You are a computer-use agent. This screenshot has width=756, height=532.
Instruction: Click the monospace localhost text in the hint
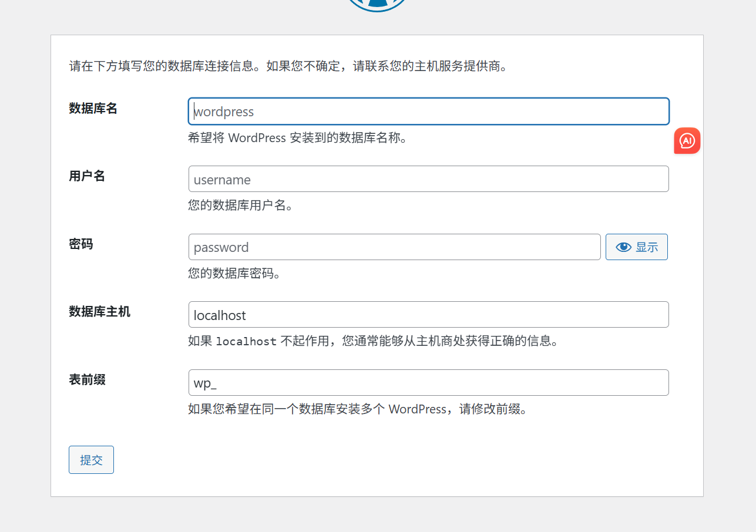click(x=246, y=341)
